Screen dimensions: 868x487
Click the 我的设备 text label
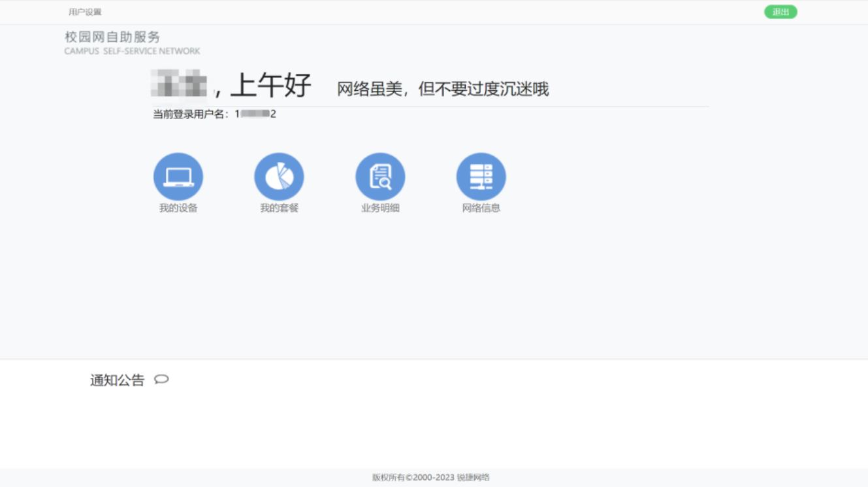[178, 208]
